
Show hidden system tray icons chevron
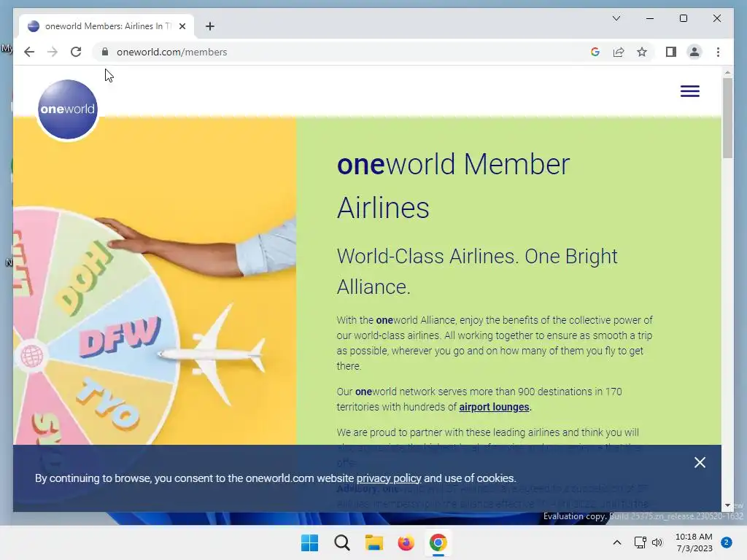coord(616,542)
